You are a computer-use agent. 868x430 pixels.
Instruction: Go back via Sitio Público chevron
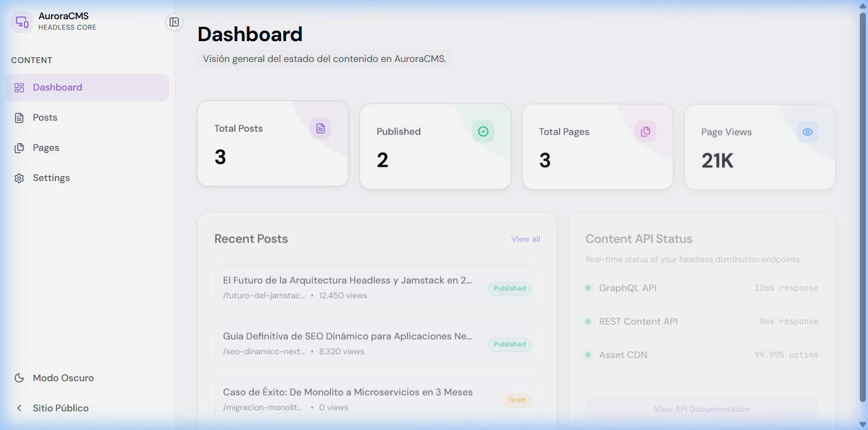pyautogui.click(x=19, y=408)
